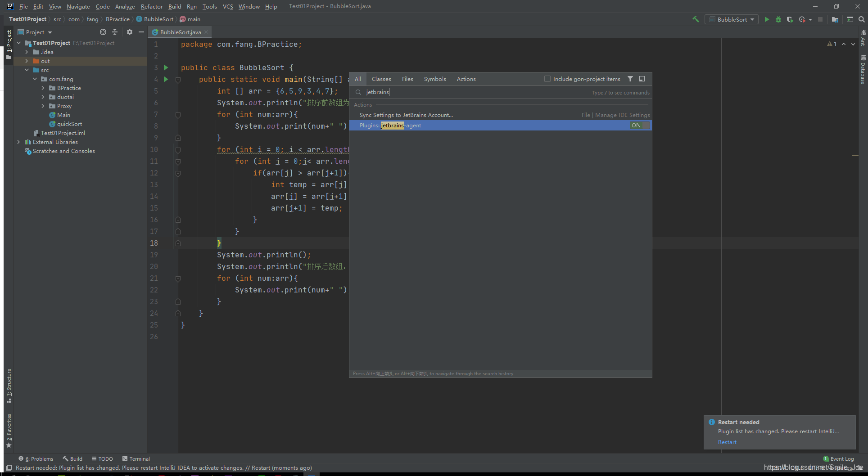Toggle fold marker on line 21 for loop
Viewport: 868px width, 476px height.
pos(178,278)
